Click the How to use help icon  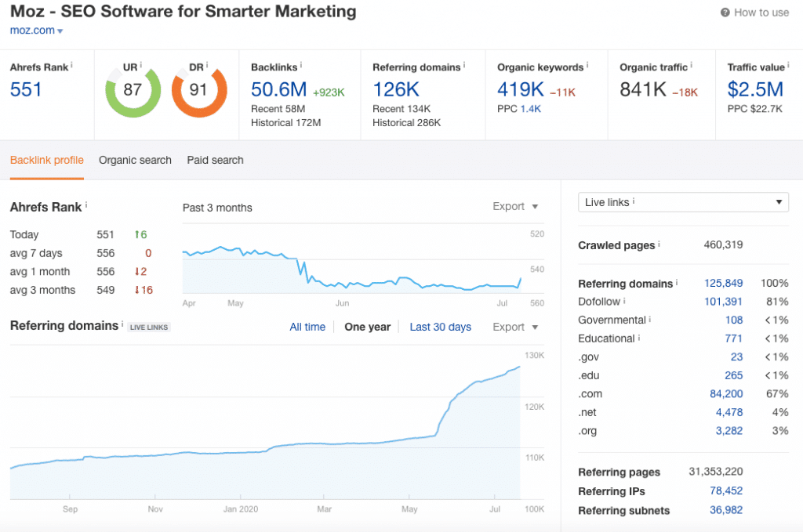coord(725,13)
